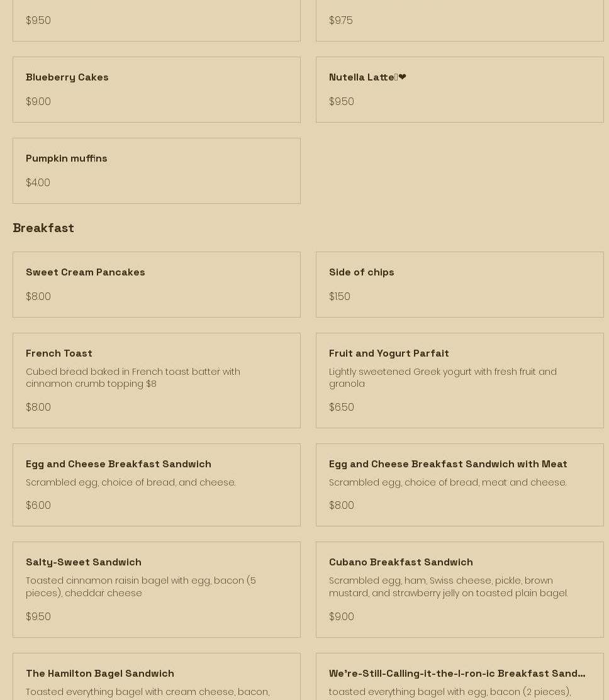Viewport: 609px width, 700px height.
Task: Open the We're-Still-Calling-it-the-I-ron-ic Breakfast Sandwich
Action: click(457, 674)
